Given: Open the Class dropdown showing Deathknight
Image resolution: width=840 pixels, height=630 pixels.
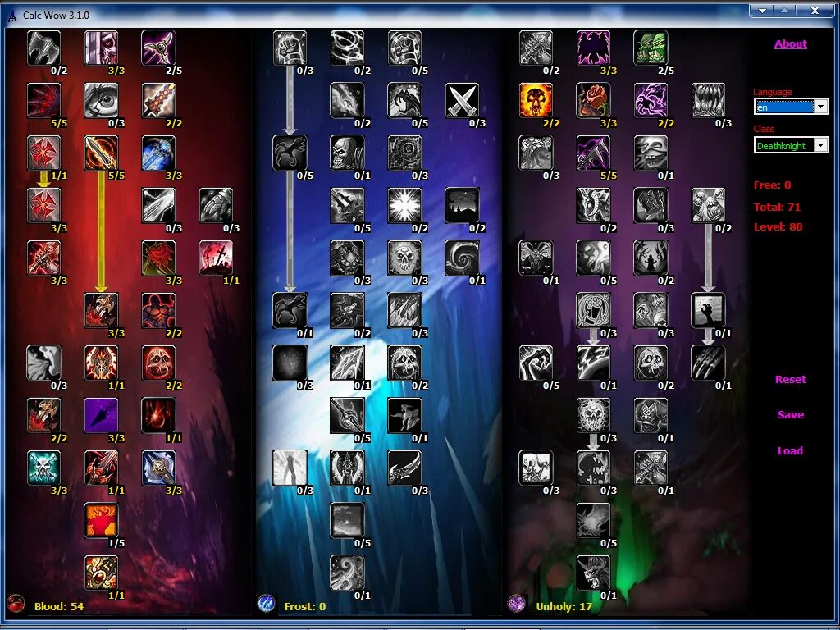Looking at the screenshot, I should 820,145.
